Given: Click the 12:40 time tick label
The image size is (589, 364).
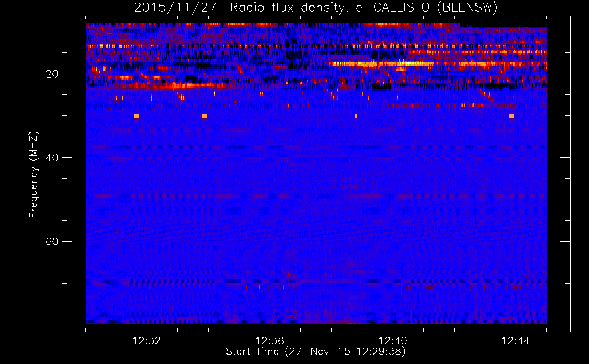Looking at the screenshot, I should pyautogui.click(x=393, y=341).
